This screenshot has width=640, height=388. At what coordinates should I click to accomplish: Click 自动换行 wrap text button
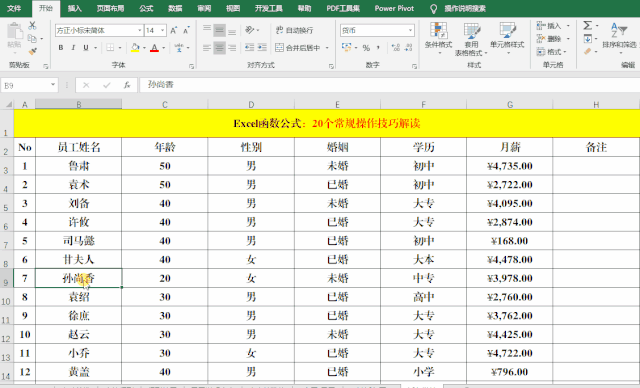coord(294,30)
